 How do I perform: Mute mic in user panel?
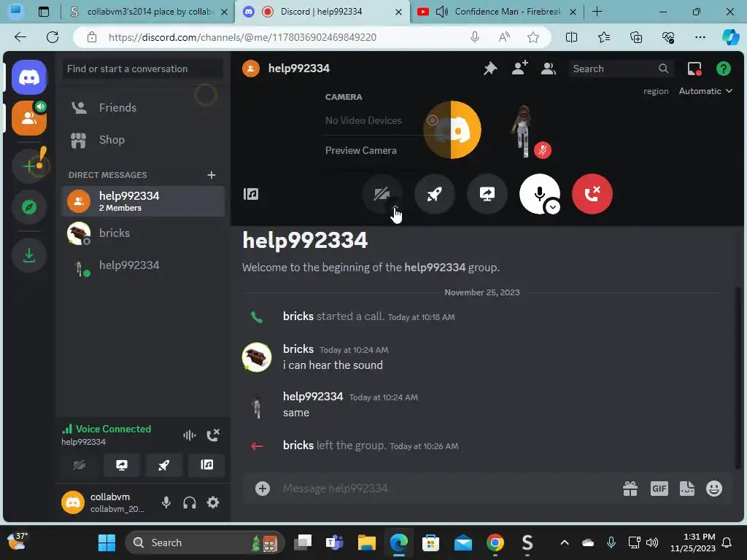[166, 502]
